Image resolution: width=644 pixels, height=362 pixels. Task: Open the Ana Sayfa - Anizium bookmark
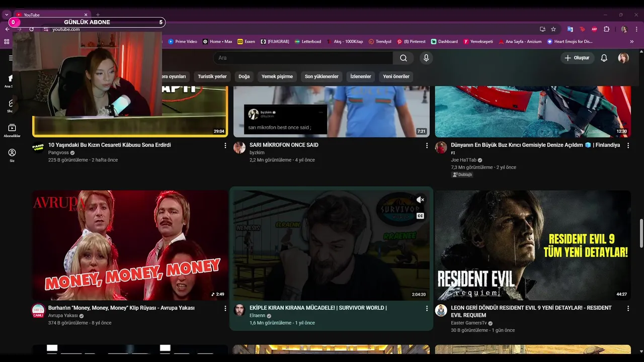[x=520, y=42]
